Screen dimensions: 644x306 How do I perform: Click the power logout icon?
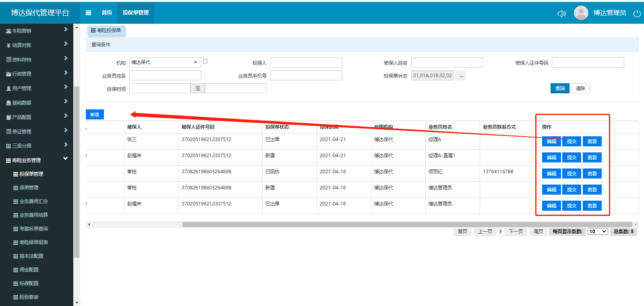pos(637,14)
